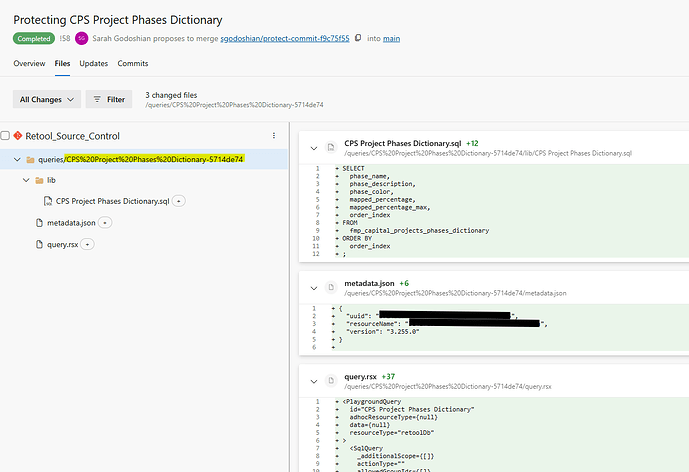Click the plus badge next to query.rsx in tree
This screenshot has height=472, width=689.
(x=87, y=244)
